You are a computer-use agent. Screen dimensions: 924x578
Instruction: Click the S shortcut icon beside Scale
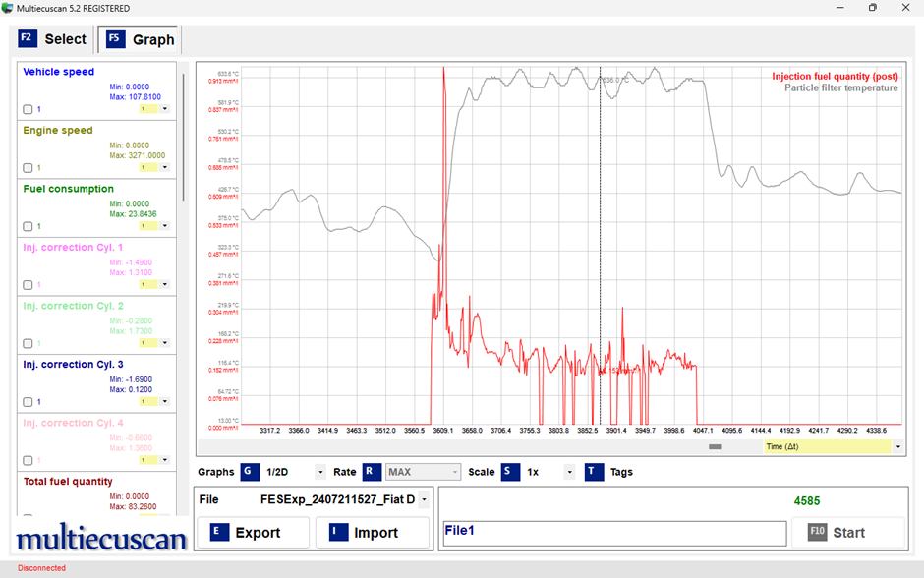(x=510, y=472)
